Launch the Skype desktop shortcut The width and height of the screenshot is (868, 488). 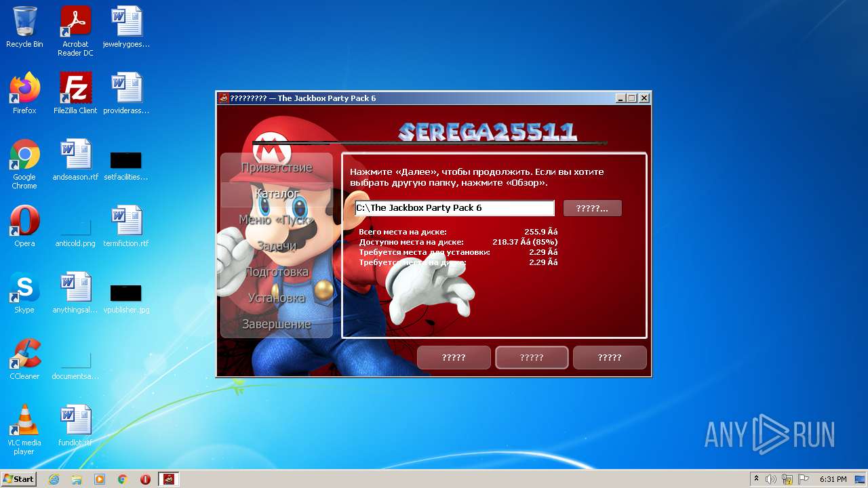pyautogui.click(x=24, y=293)
